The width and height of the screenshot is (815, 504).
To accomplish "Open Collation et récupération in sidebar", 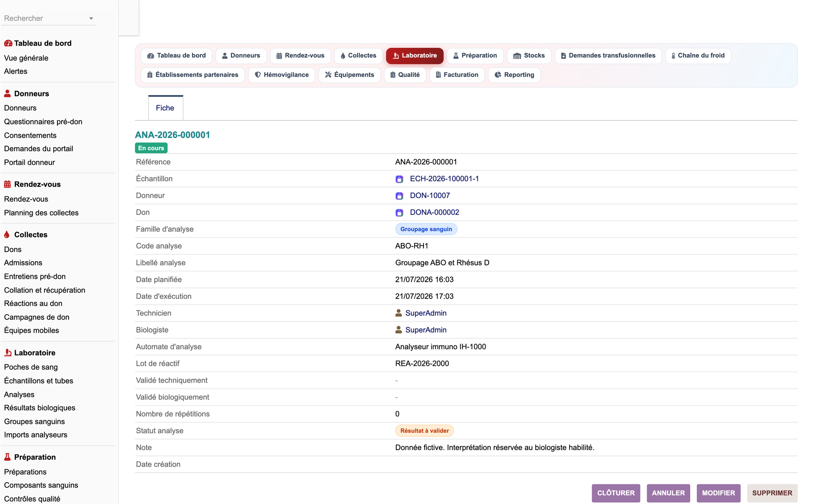I will pyautogui.click(x=44, y=291).
